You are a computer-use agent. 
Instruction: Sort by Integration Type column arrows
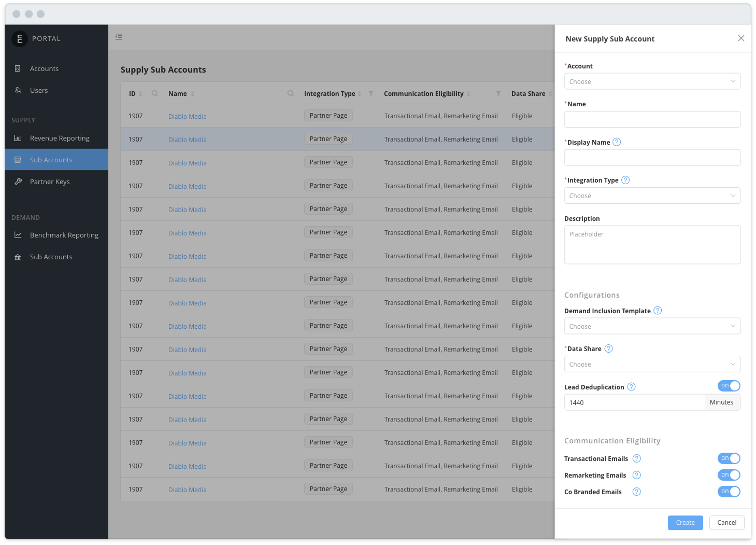360,94
